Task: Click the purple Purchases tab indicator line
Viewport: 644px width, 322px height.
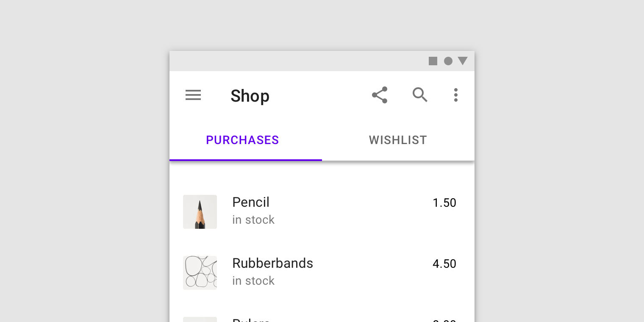Action: coord(246,160)
